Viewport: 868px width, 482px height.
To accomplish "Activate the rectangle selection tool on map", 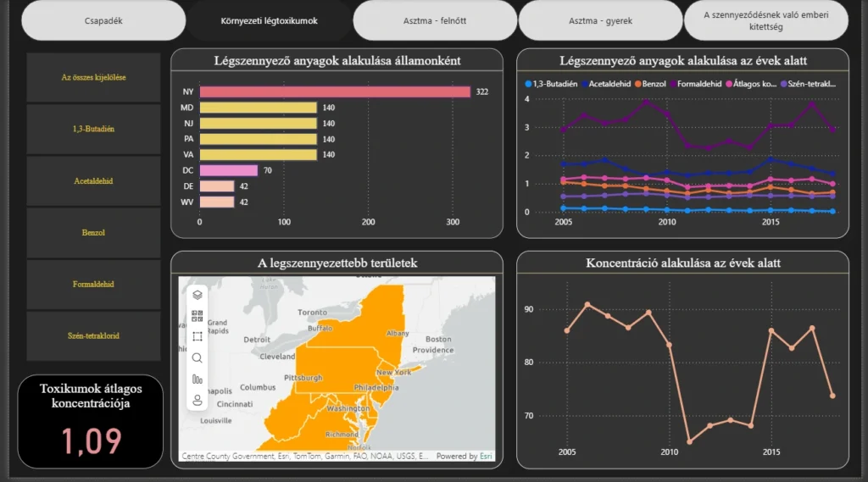I will (x=198, y=336).
